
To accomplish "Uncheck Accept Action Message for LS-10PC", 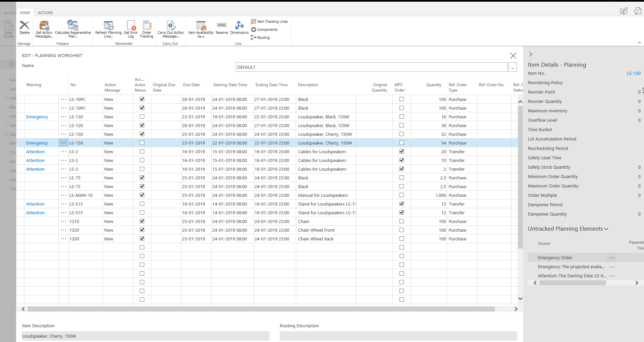I will (x=142, y=99).
